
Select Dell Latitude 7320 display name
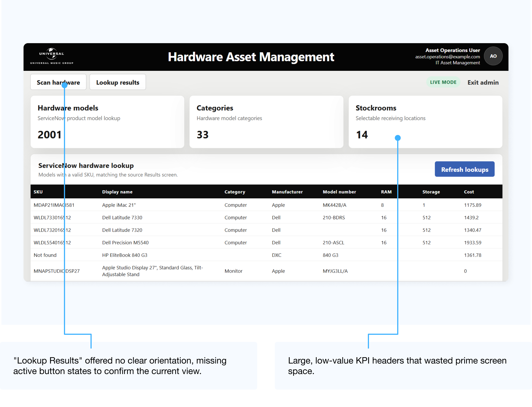pyautogui.click(x=122, y=230)
